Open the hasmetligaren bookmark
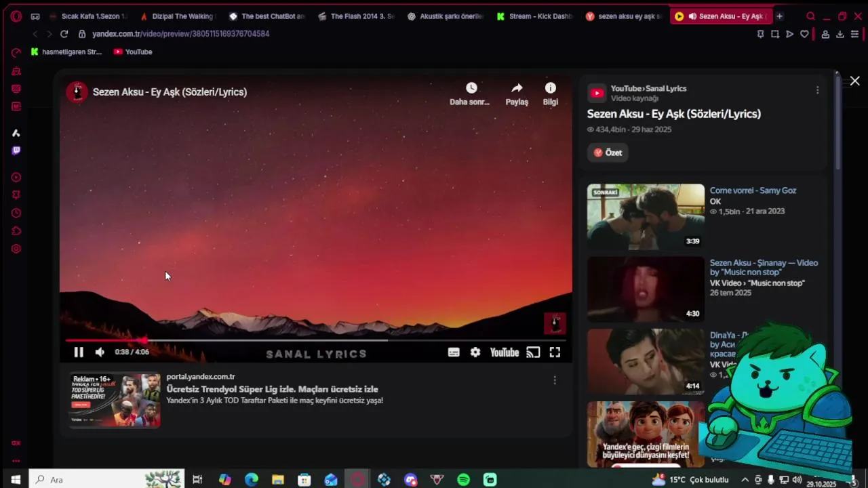868x488 pixels. tap(66, 52)
